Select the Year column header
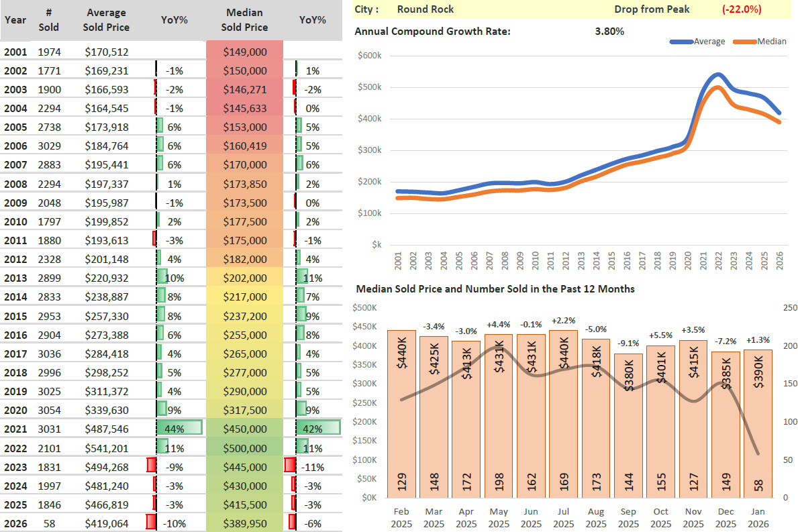Screen dimensions: 798x532 point(15,20)
